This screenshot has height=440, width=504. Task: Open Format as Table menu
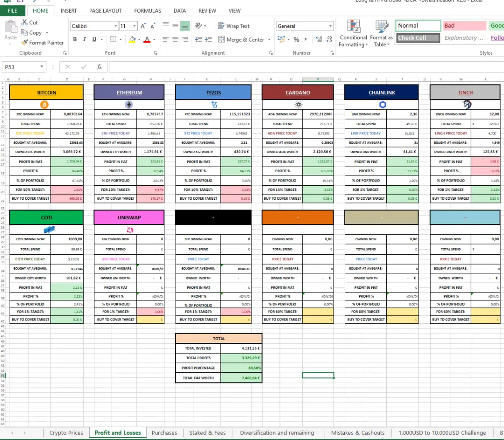tap(382, 34)
